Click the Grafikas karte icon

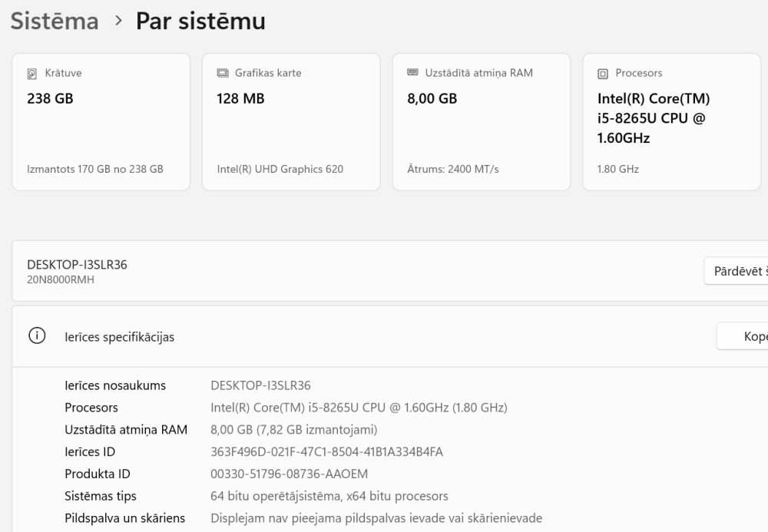223,74
